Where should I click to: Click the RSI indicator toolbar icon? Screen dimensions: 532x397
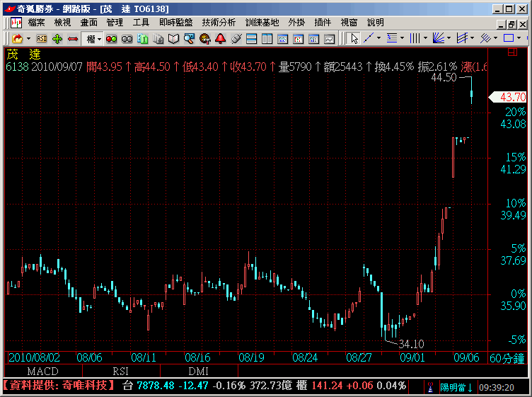pos(42,38)
